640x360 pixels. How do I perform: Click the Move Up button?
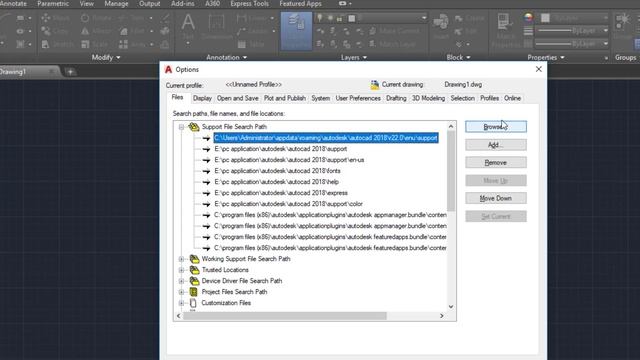click(496, 181)
